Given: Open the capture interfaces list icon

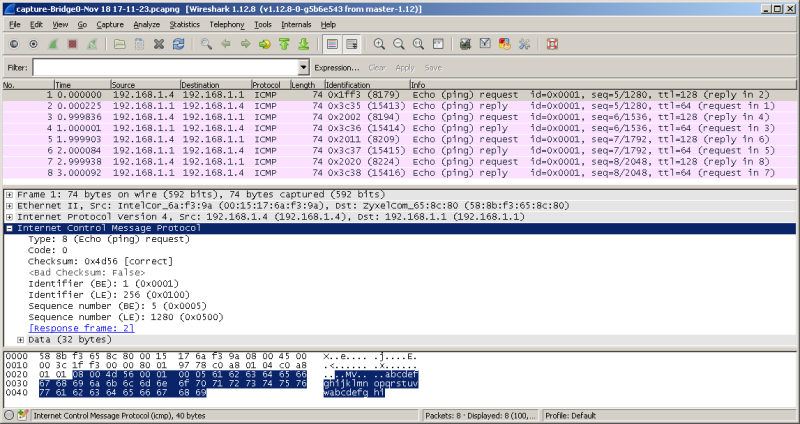Looking at the screenshot, I should (x=14, y=44).
